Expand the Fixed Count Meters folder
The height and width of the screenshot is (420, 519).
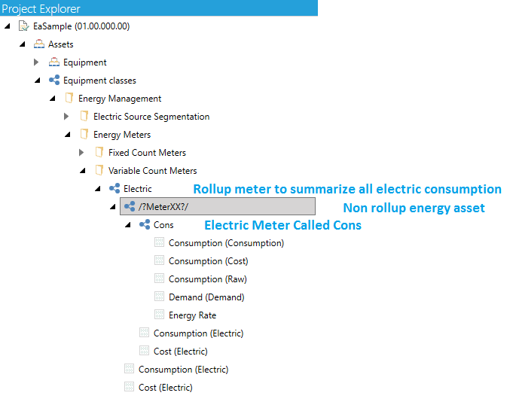point(81,153)
